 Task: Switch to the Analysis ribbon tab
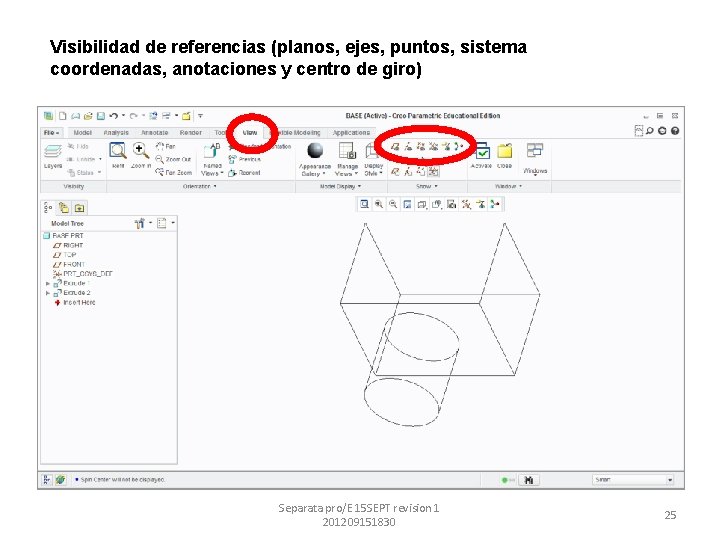click(x=116, y=133)
